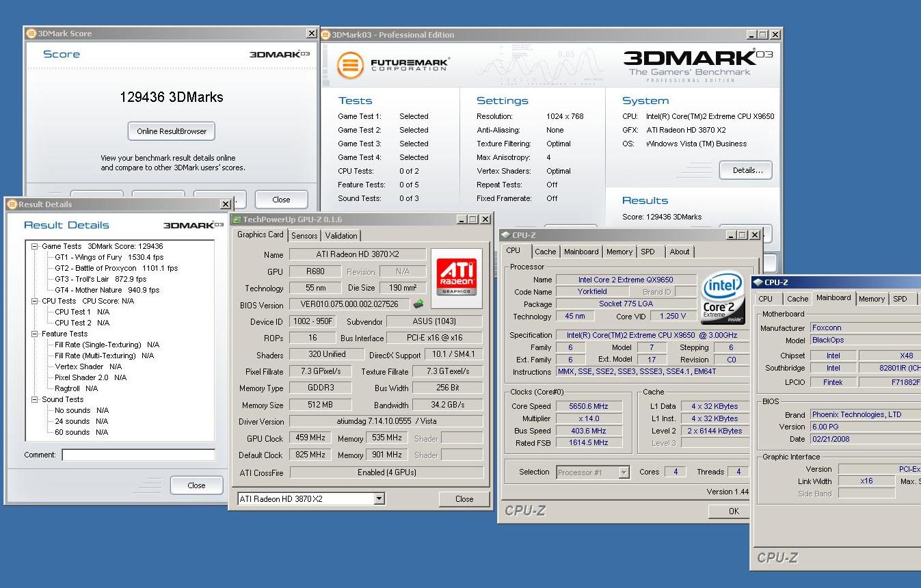Select GT3 - Troll's Lair row
The image size is (921, 588).
pyautogui.click(x=101, y=279)
